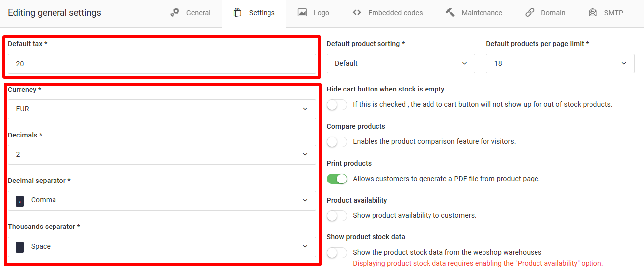
Task: Click the "Show product stock data" heading
Action: (366, 237)
